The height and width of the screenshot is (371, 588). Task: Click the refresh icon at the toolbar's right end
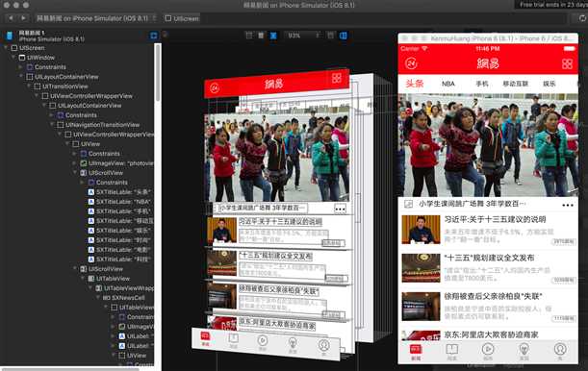point(582,18)
